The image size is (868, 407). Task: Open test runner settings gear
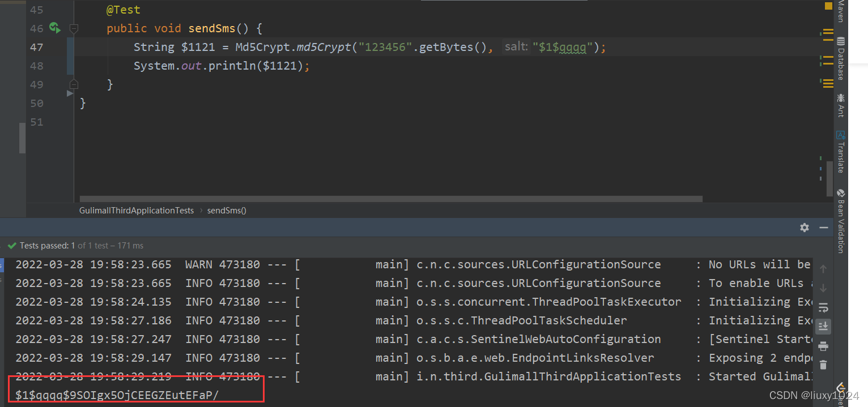pyautogui.click(x=805, y=228)
